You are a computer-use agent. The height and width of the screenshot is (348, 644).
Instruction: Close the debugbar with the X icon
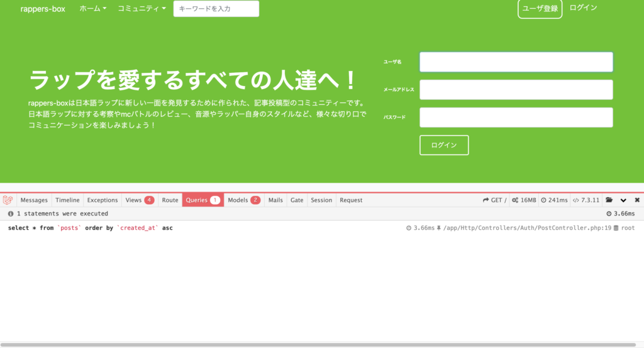637,200
